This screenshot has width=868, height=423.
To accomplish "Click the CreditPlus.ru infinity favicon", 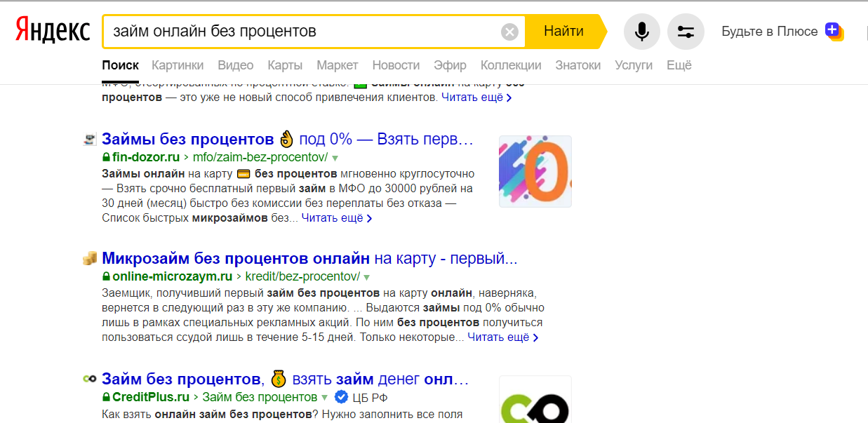I will [x=89, y=379].
